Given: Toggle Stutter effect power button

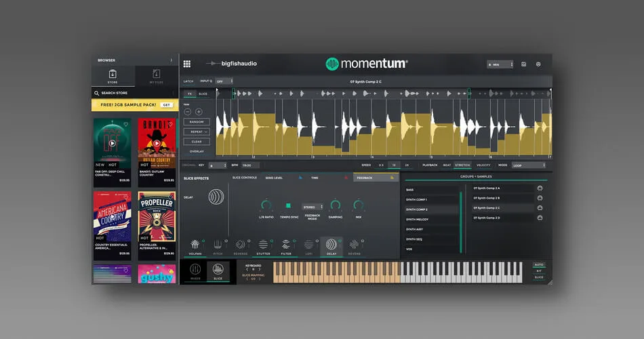Looking at the screenshot, I should 271,241.
